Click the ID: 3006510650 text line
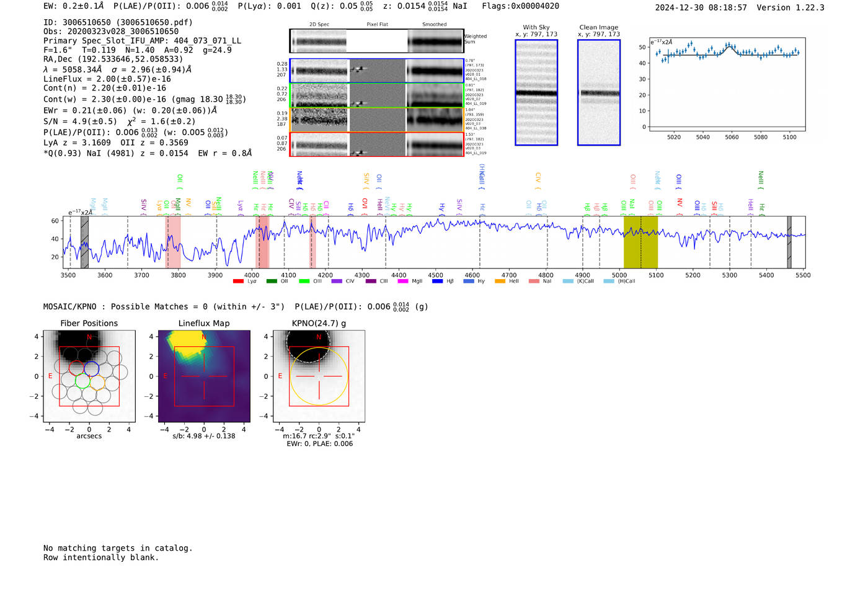868x591 pixels. (118, 22)
